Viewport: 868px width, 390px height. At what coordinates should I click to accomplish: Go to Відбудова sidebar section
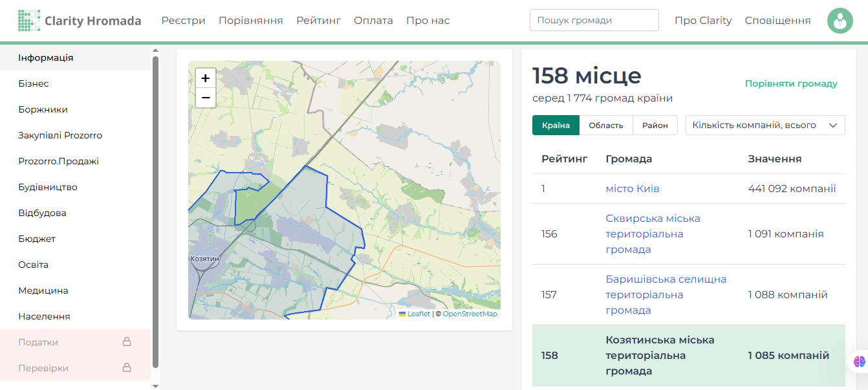[75, 213]
